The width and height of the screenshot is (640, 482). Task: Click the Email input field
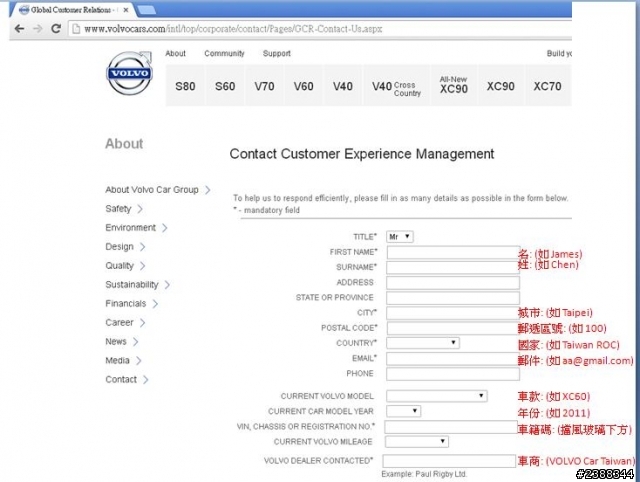[x=453, y=359]
